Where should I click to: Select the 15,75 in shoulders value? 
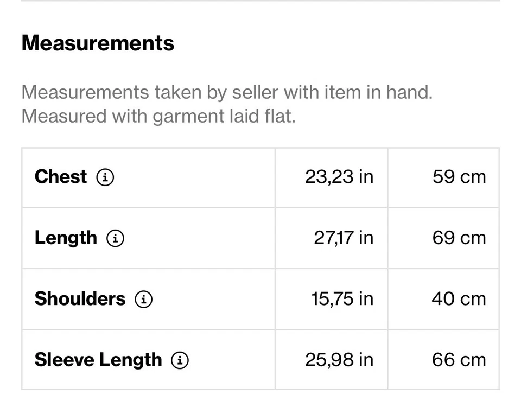pyautogui.click(x=342, y=299)
